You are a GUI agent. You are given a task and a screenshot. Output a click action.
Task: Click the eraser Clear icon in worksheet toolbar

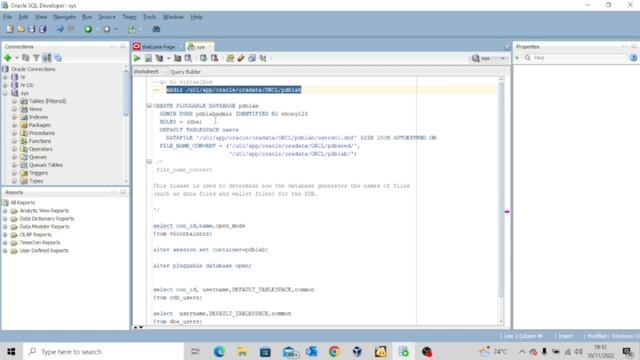[241, 58]
